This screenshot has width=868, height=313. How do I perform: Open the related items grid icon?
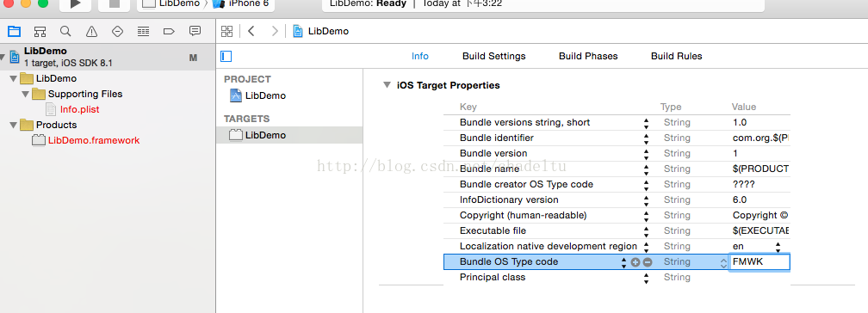226,31
